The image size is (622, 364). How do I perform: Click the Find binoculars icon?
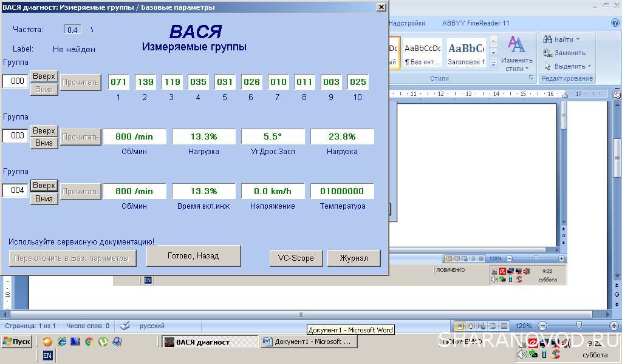pos(547,39)
